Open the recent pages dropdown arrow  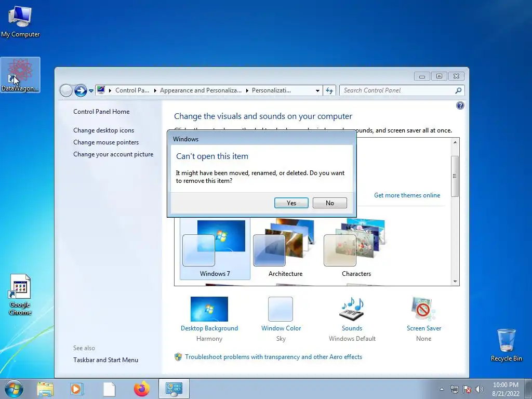click(91, 91)
